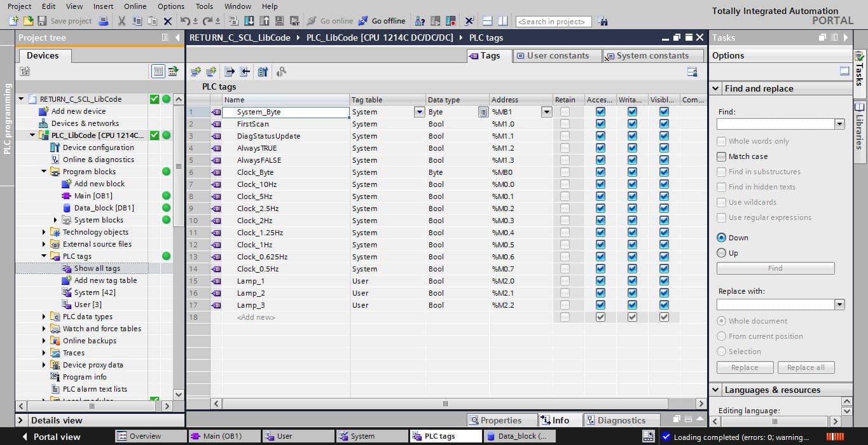The width and height of the screenshot is (868, 445).
Task: Click the Portal view button
Action: [x=50, y=437]
